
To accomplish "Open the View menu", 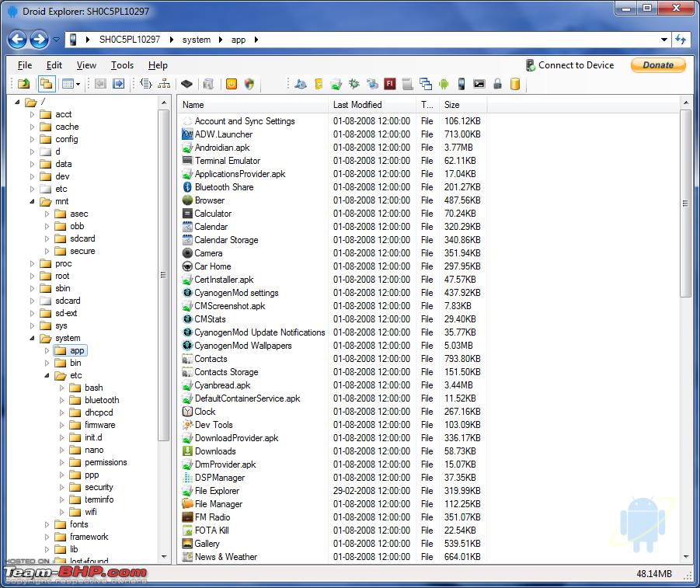I will (86, 65).
